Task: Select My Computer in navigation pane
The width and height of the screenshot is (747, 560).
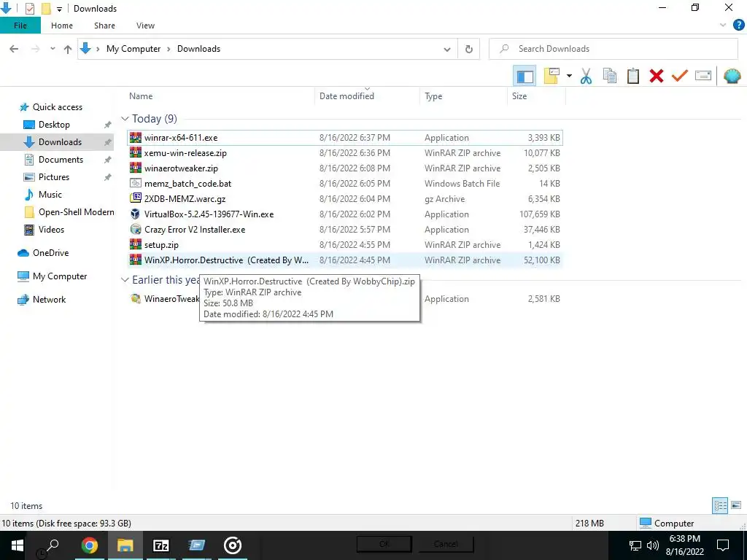Action: [x=60, y=276]
